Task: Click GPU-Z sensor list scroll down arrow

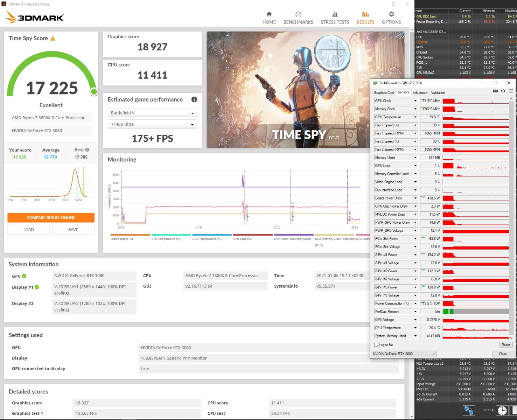Action: click(511, 338)
